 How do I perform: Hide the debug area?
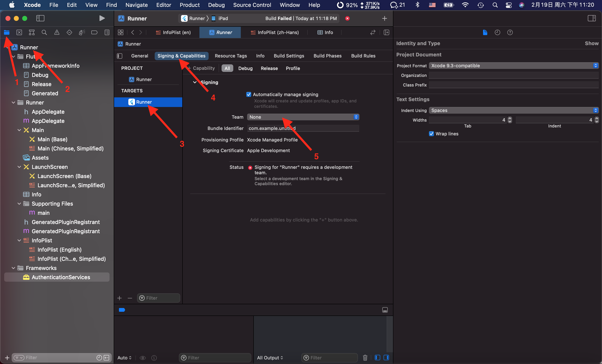point(385,310)
